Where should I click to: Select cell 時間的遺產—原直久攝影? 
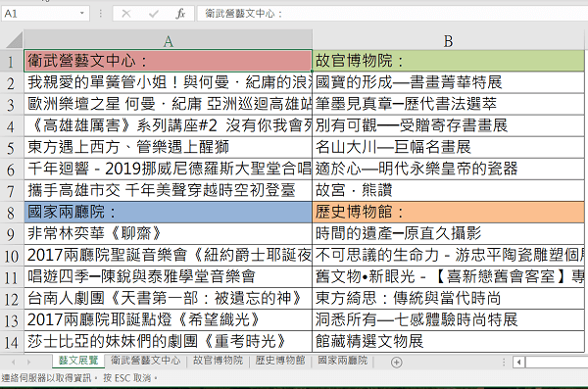click(448, 234)
